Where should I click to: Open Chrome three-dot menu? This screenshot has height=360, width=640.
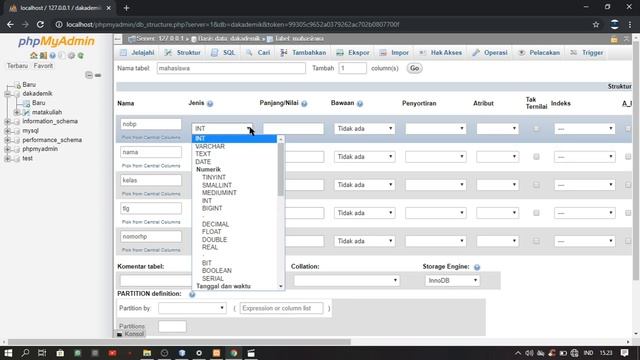tap(630, 24)
